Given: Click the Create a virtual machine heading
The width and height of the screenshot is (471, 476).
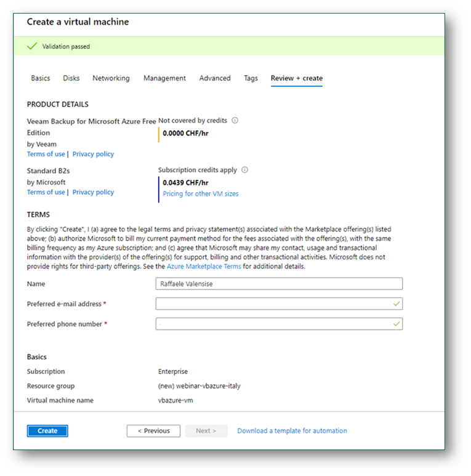Looking at the screenshot, I should [78, 22].
